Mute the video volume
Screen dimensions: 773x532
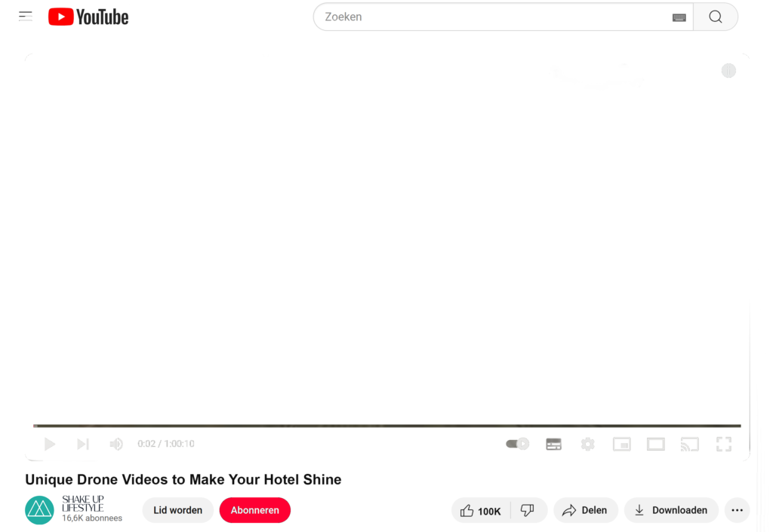pyautogui.click(x=116, y=444)
